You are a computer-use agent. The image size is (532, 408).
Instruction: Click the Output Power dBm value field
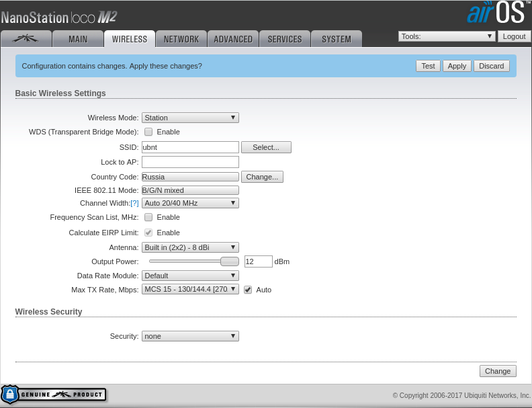(258, 261)
